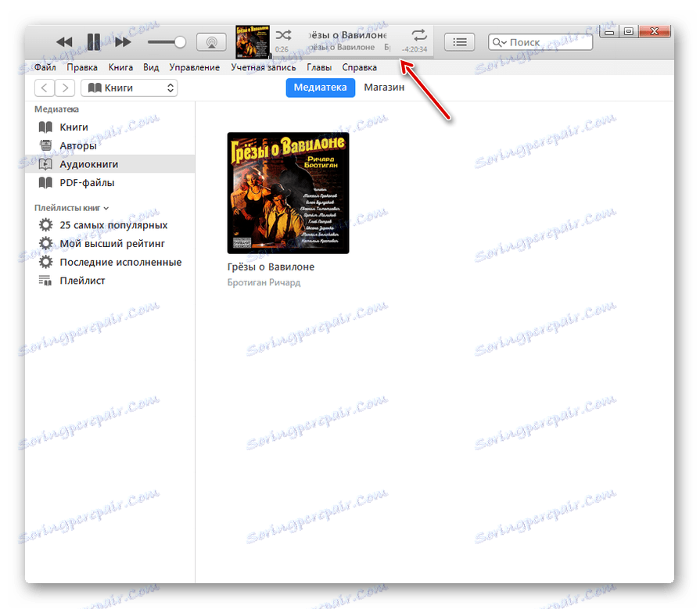The height and width of the screenshot is (609, 700).
Task: Select Авторы in the sidebar
Action: coord(109,145)
